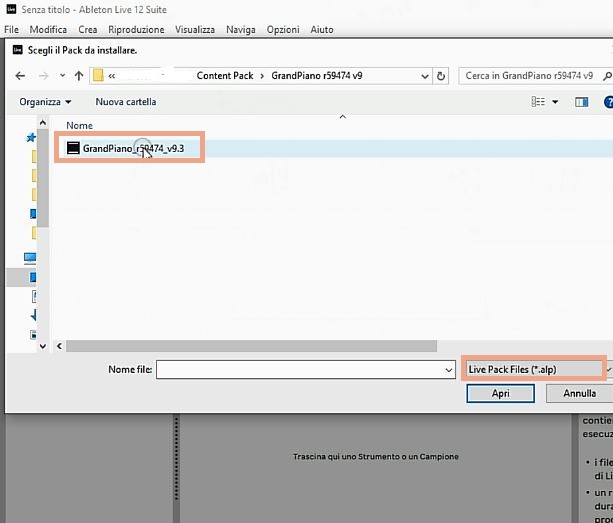The width and height of the screenshot is (613, 523).
Task: Toggle the preview pane icon
Action: click(581, 102)
